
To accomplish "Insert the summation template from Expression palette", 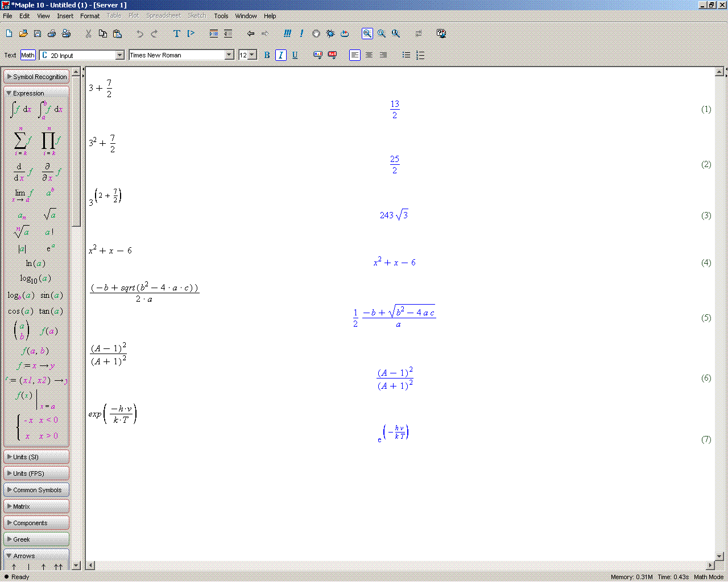I will (x=21, y=140).
